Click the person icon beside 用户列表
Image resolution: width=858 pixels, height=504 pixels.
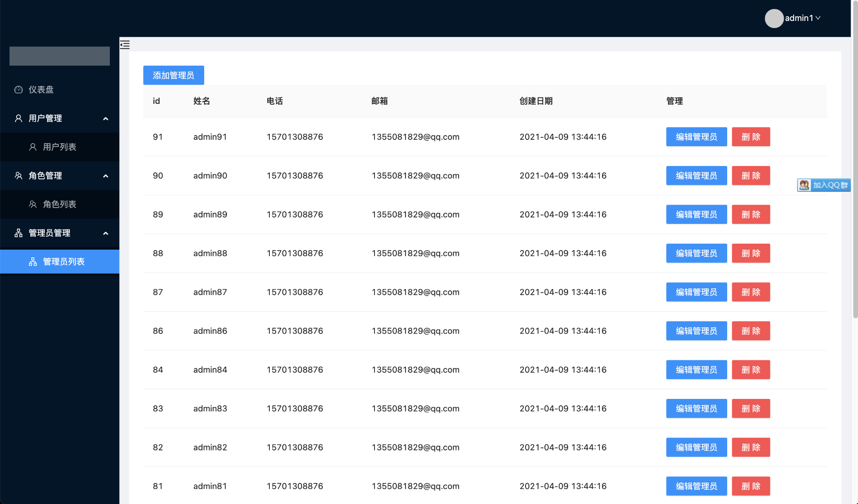pos(33,147)
